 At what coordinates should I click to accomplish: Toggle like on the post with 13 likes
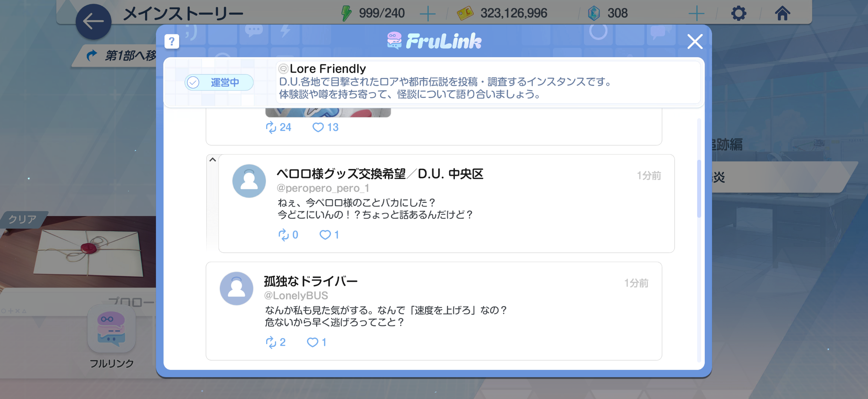click(325, 127)
